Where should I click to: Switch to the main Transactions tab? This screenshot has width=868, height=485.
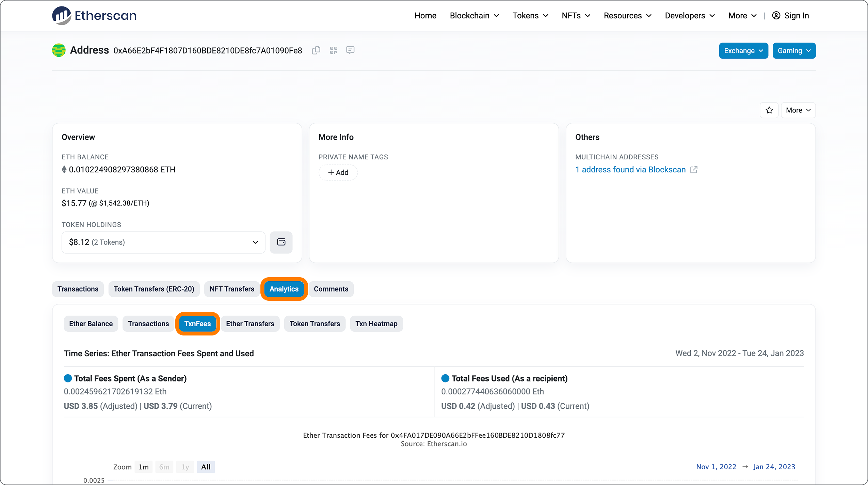[x=78, y=289]
